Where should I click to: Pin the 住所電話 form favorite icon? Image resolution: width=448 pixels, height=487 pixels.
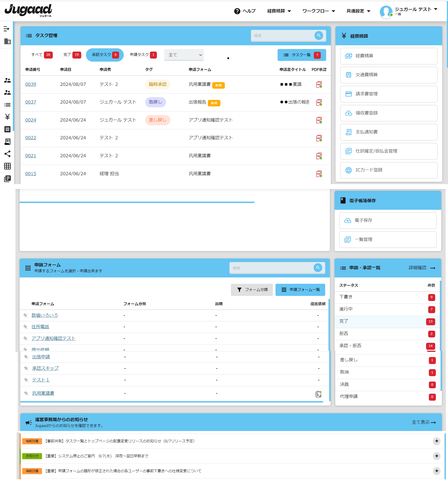(x=25, y=327)
